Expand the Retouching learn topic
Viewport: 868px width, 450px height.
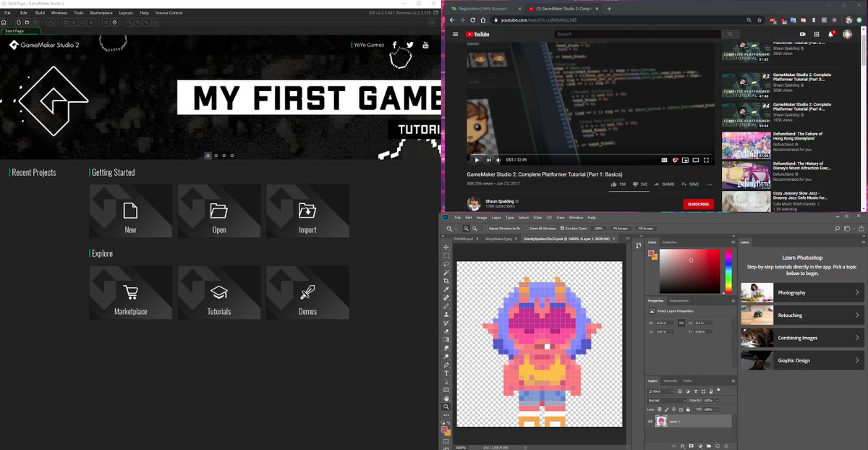802,315
